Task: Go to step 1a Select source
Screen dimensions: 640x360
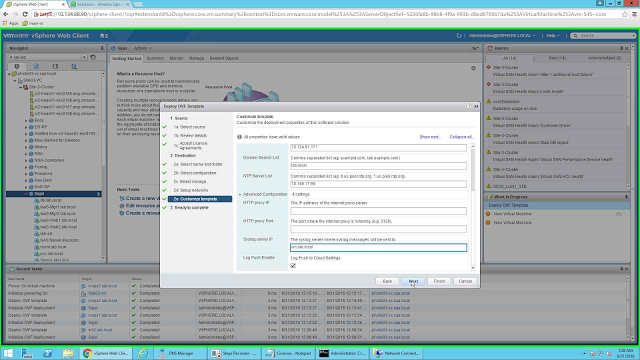Action: click(189, 127)
